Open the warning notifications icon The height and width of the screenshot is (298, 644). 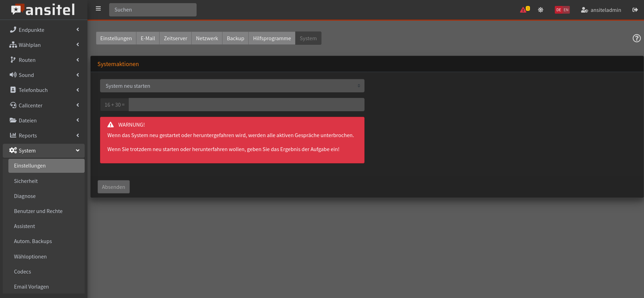click(x=524, y=10)
